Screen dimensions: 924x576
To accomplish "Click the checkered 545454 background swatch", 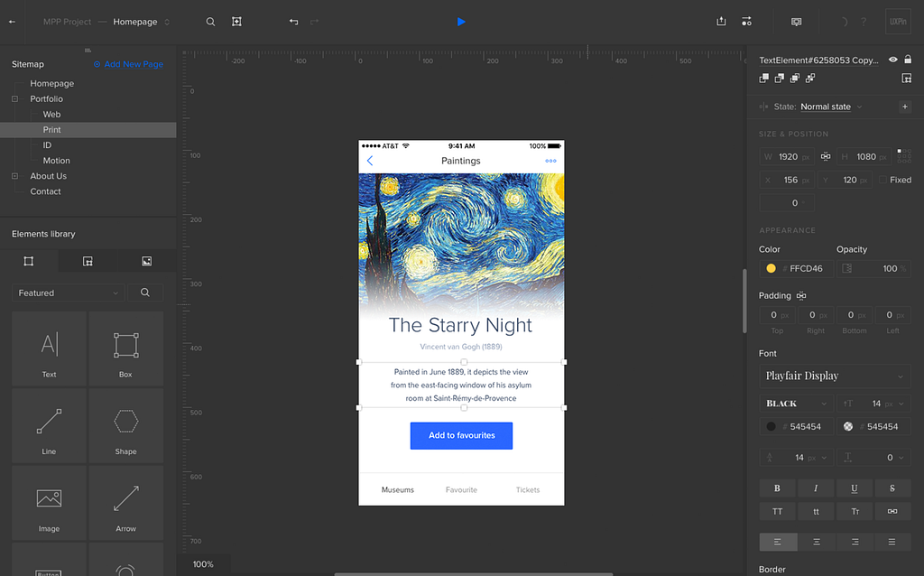I will tap(848, 426).
